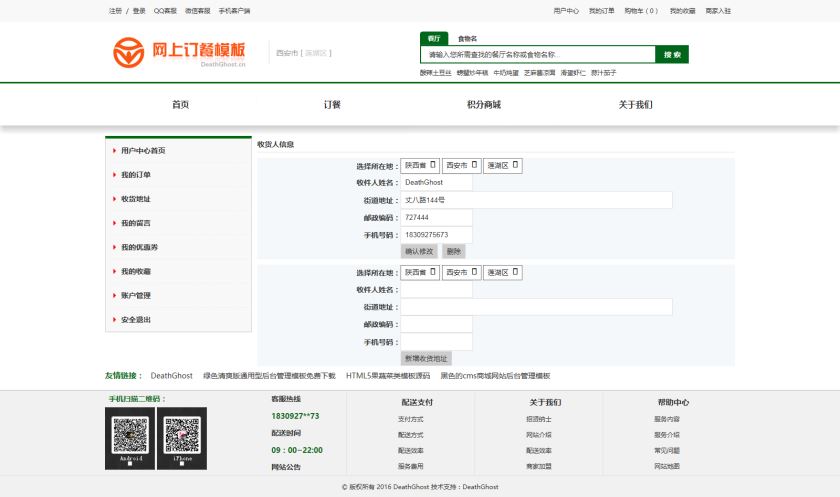Click the QQ客服 link

click(x=165, y=11)
